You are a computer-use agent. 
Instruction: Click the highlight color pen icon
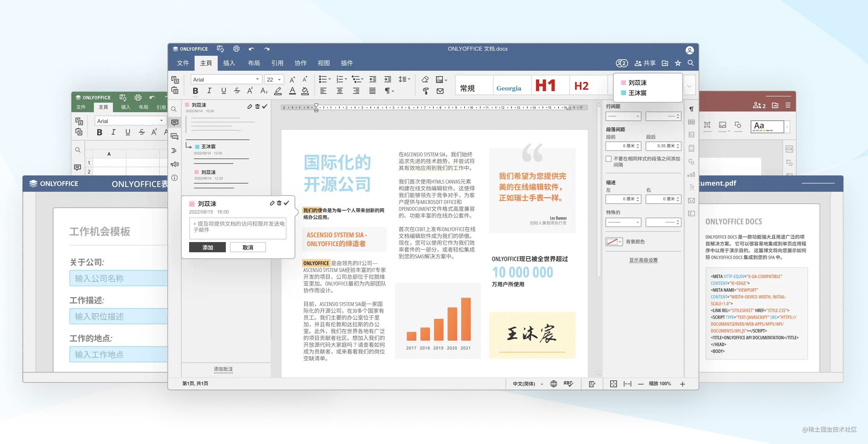point(278,91)
